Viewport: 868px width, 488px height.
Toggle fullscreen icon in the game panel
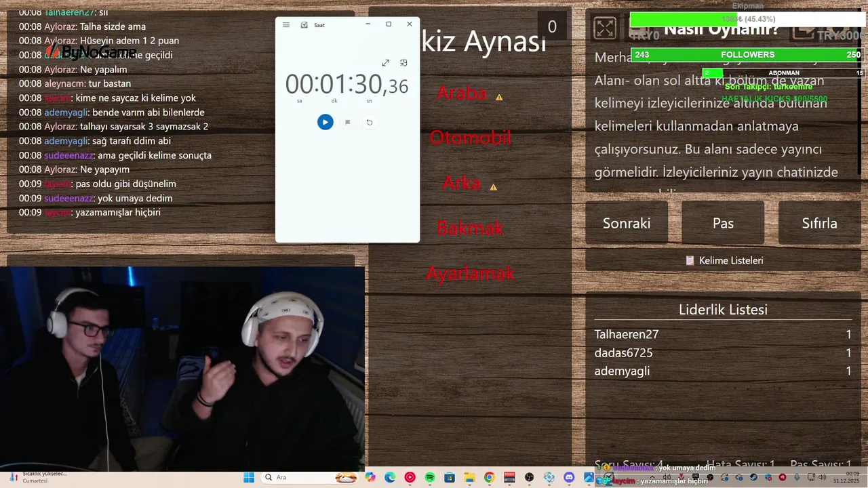point(605,28)
